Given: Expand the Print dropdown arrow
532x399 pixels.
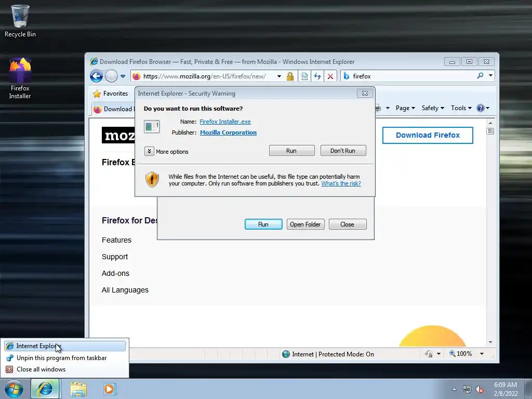Looking at the screenshot, I should pyautogui.click(x=388, y=108).
